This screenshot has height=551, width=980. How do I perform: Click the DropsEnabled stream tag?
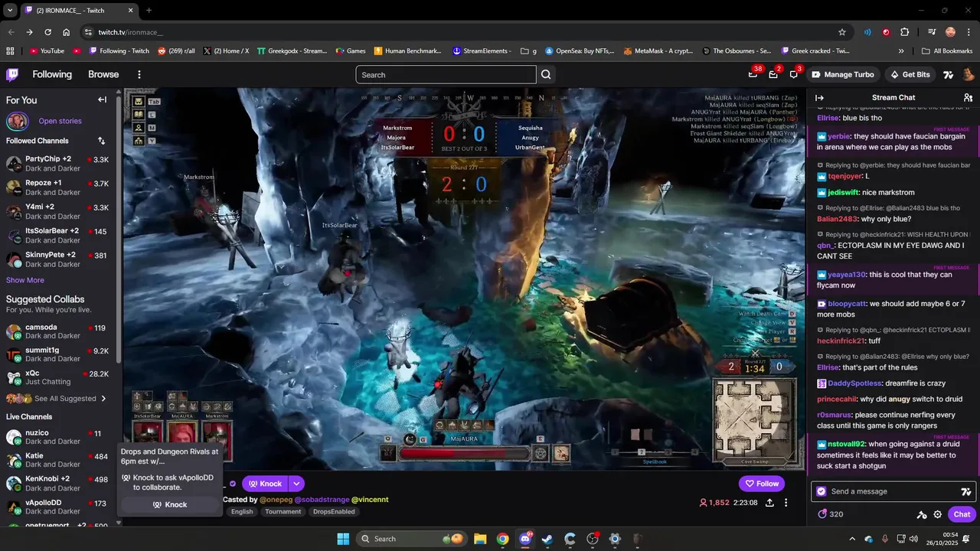[334, 512]
